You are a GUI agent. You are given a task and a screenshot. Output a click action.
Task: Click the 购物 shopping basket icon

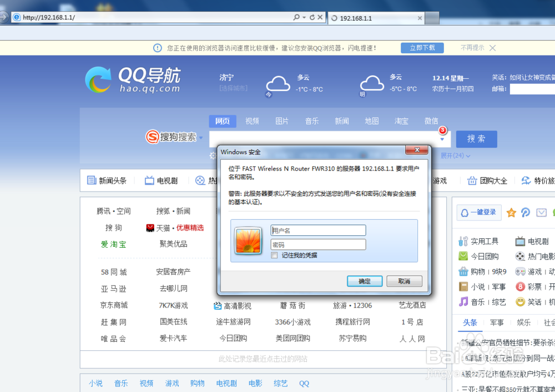463,272
